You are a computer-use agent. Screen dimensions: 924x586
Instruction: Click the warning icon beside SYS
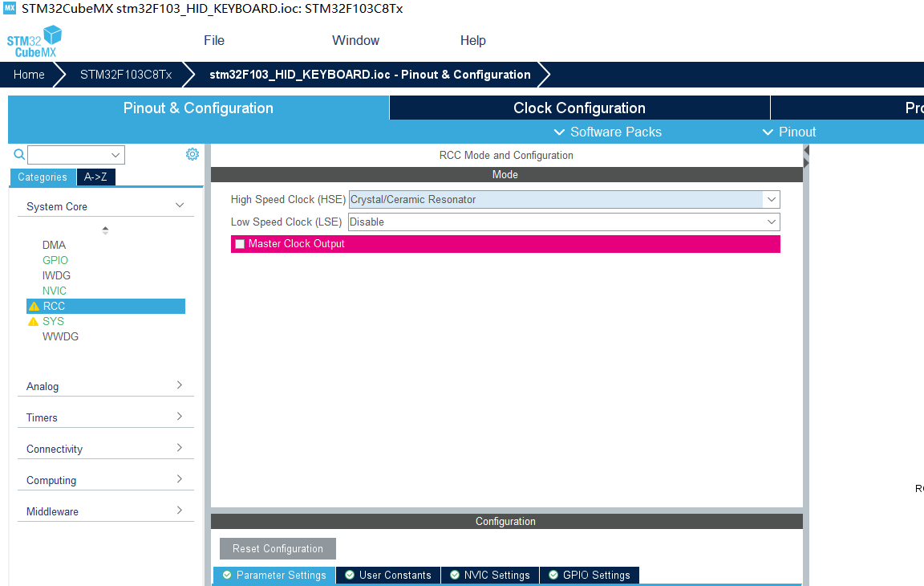click(34, 321)
